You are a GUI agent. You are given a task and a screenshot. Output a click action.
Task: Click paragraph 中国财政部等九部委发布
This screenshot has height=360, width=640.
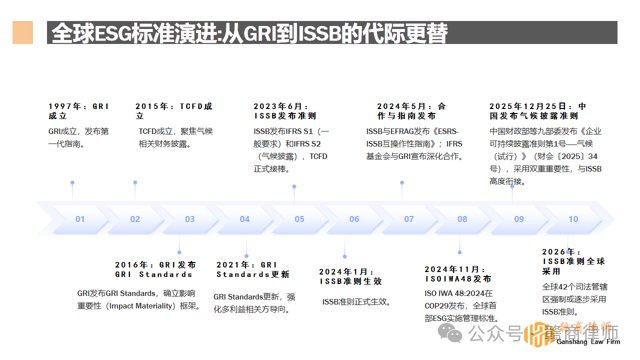[x=545, y=156]
